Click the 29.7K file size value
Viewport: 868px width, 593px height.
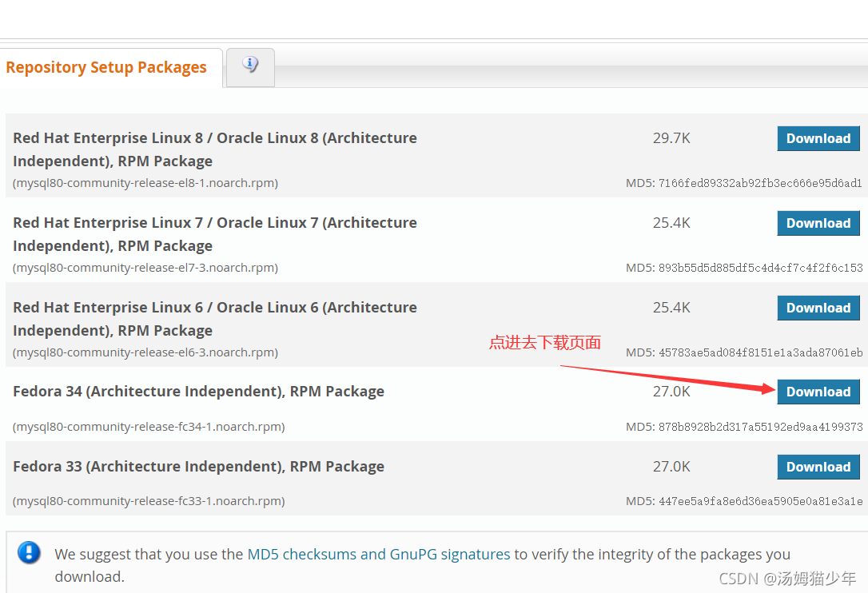[671, 138]
